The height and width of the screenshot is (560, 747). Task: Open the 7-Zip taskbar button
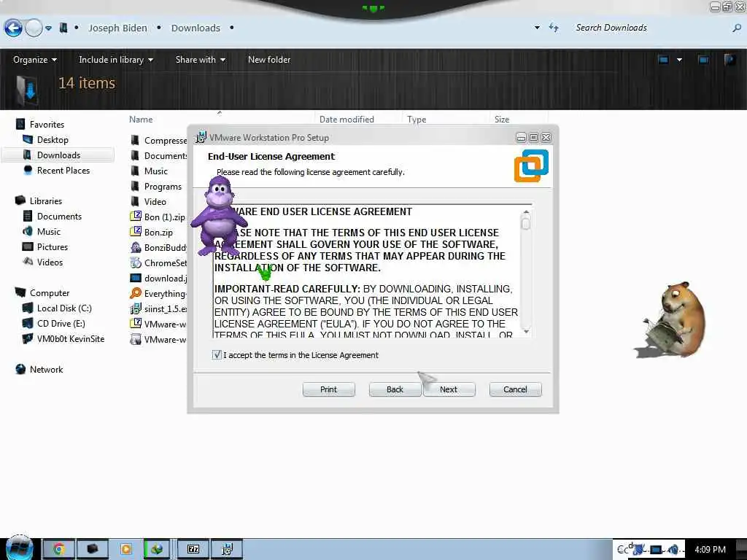(x=193, y=549)
